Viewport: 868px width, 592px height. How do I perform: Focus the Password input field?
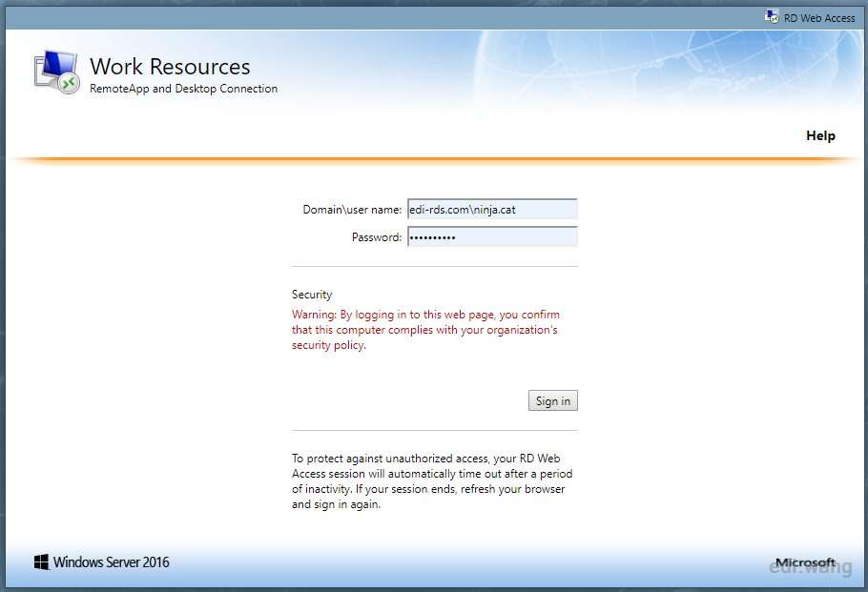pos(492,236)
